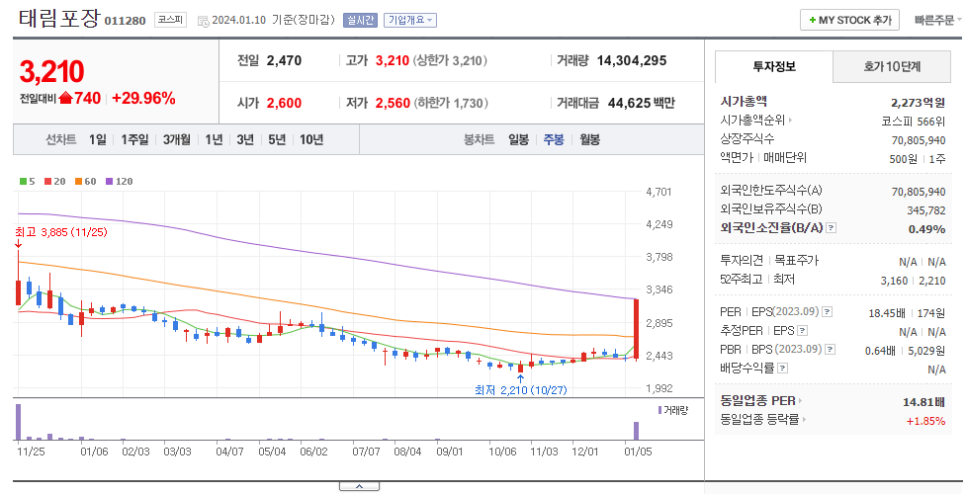Click the change rate +29.96%
The width and height of the screenshot is (966, 494).
tap(144, 99)
